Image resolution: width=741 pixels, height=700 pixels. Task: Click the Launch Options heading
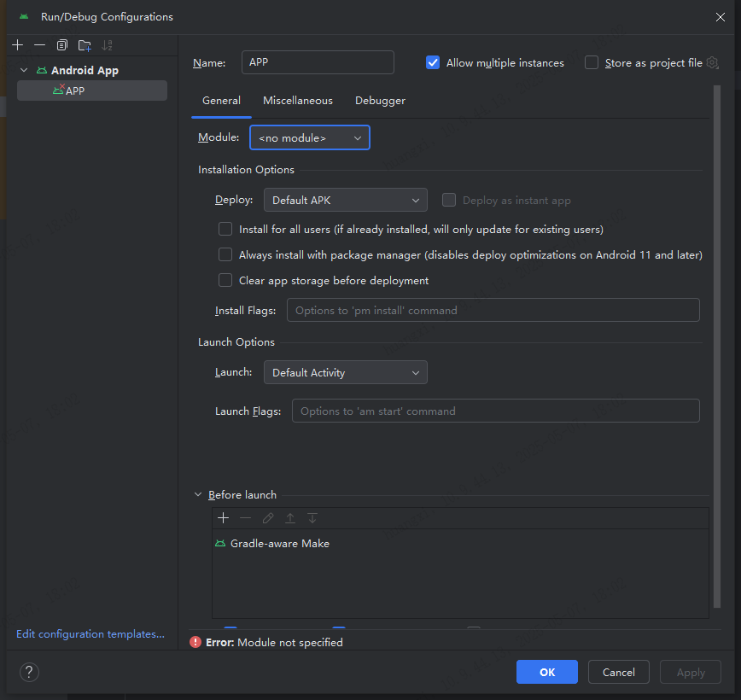(x=236, y=342)
